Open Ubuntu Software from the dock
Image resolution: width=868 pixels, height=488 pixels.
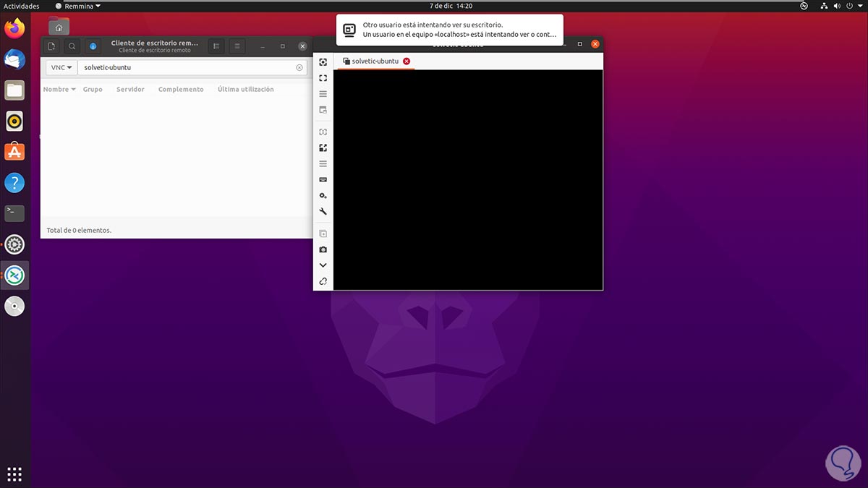click(14, 152)
